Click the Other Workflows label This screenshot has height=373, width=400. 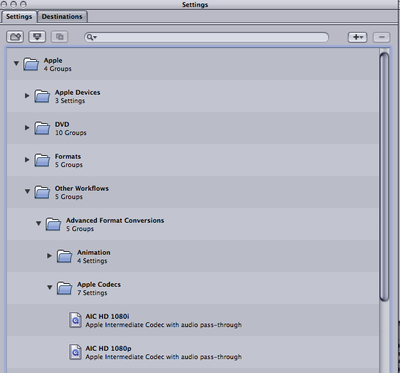point(82,188)
